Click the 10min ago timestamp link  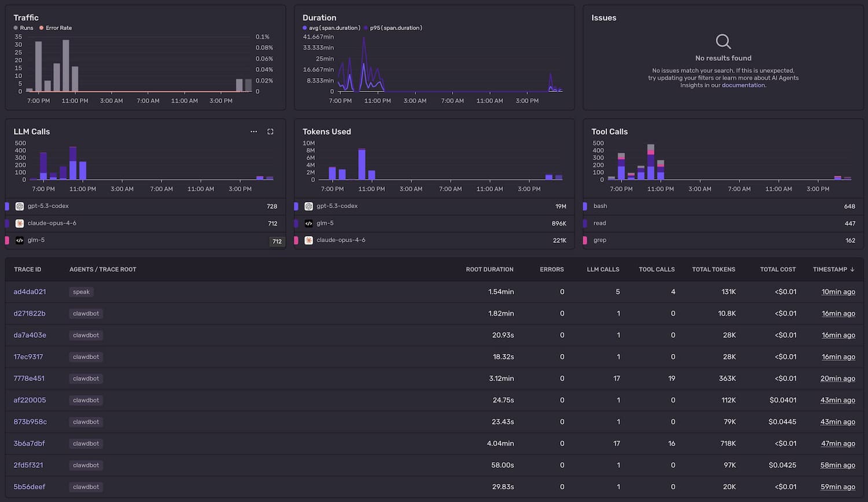tap(838, 291)
